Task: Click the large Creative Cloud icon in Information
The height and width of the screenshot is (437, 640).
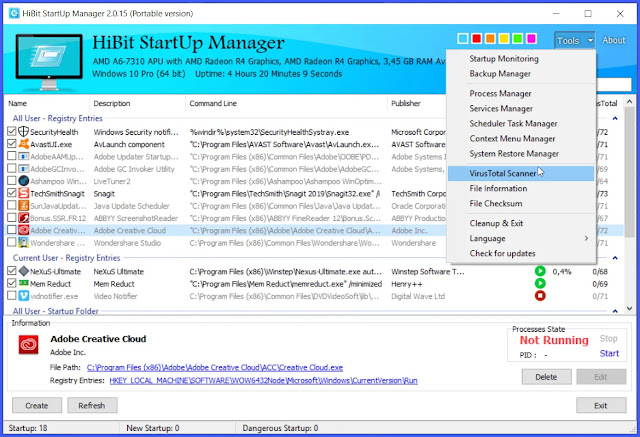Action: click(x=29, y=345)
